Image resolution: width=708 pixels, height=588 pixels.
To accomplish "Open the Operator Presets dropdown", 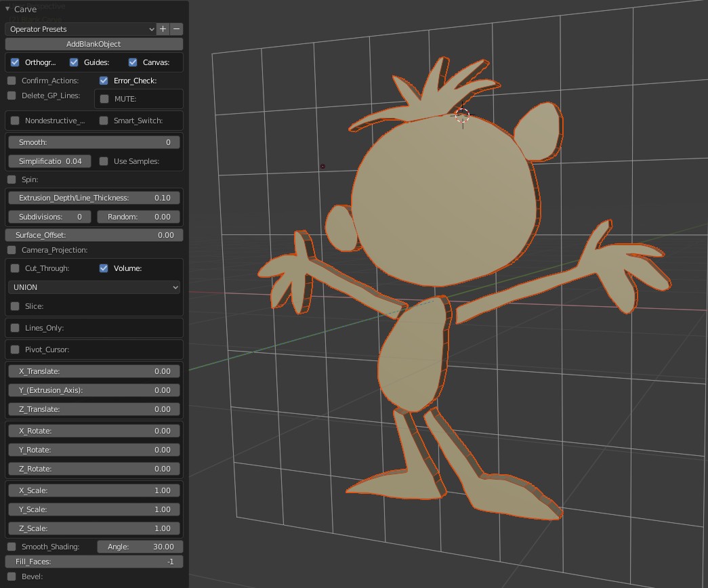I will (81, 29).
